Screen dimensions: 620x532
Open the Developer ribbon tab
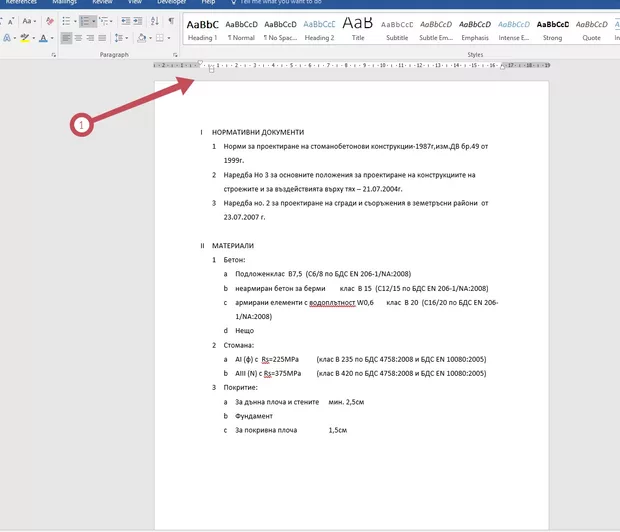(170, 3)
